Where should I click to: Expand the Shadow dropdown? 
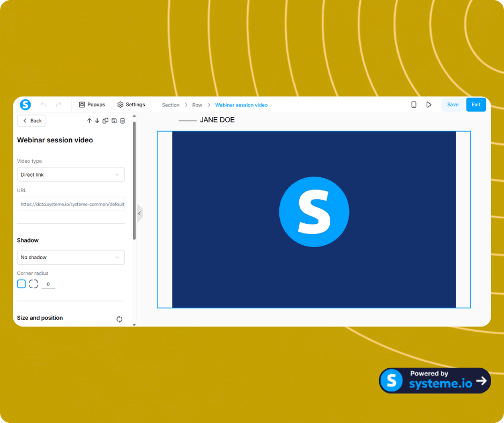[x=71, y=257]
